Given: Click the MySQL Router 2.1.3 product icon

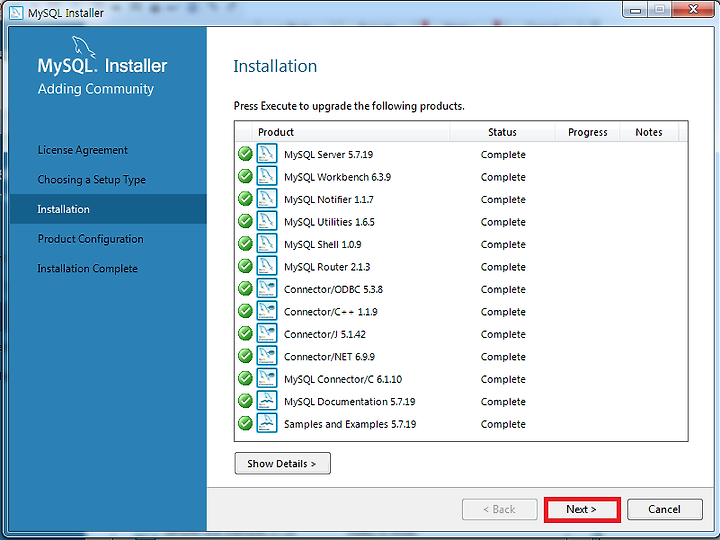Looking at the screenshot, I should [267, 266].
